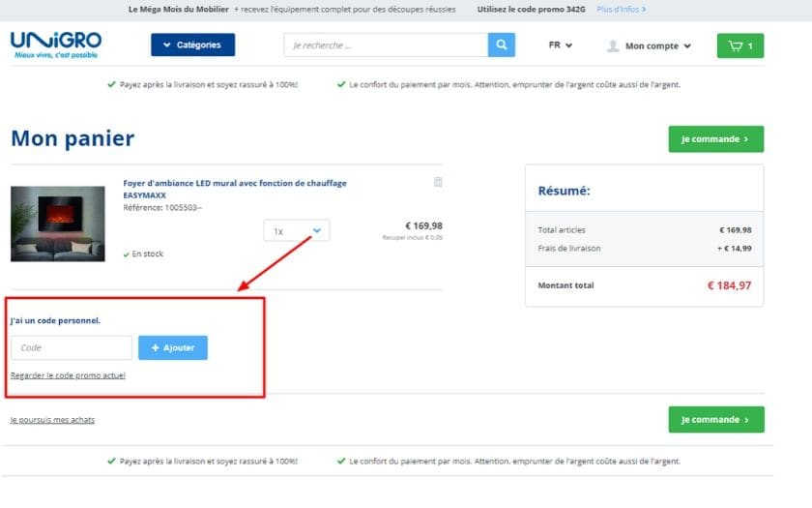The height and width of the screenshot is (508, 812).
Task: Click 'Mon panier' heading
Action: tap(72, 138)
